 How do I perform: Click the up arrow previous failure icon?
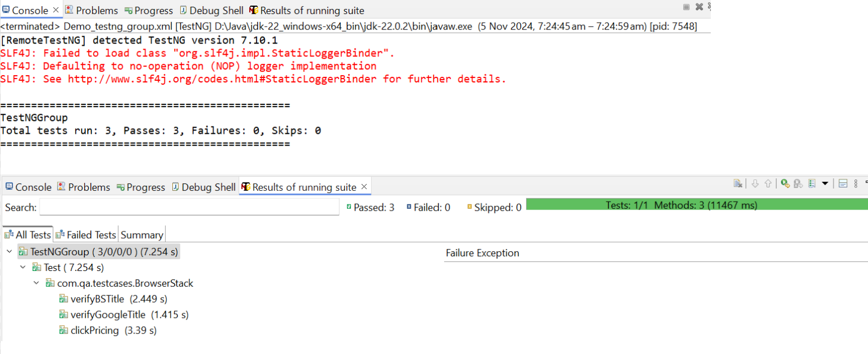(768, 183)
